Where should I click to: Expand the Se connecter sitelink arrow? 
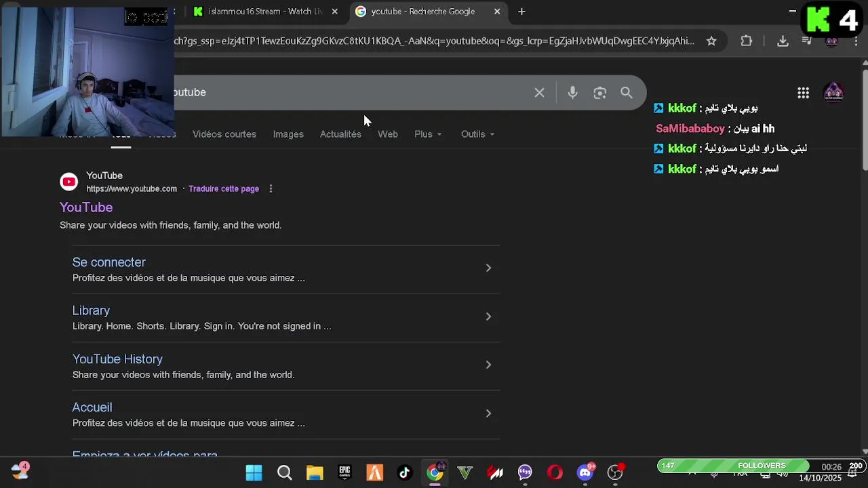tap(488, 268)
